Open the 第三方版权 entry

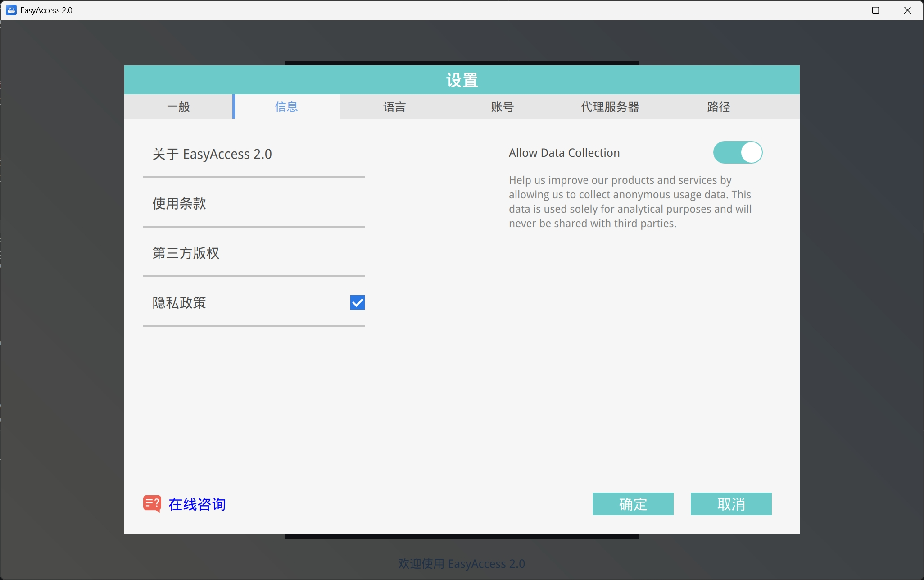tap(254, 253)
